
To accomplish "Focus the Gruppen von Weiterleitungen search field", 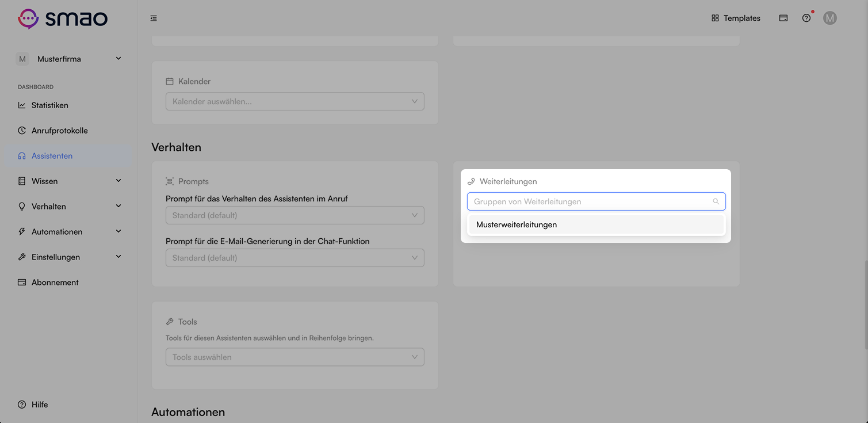I will [596, 201].
